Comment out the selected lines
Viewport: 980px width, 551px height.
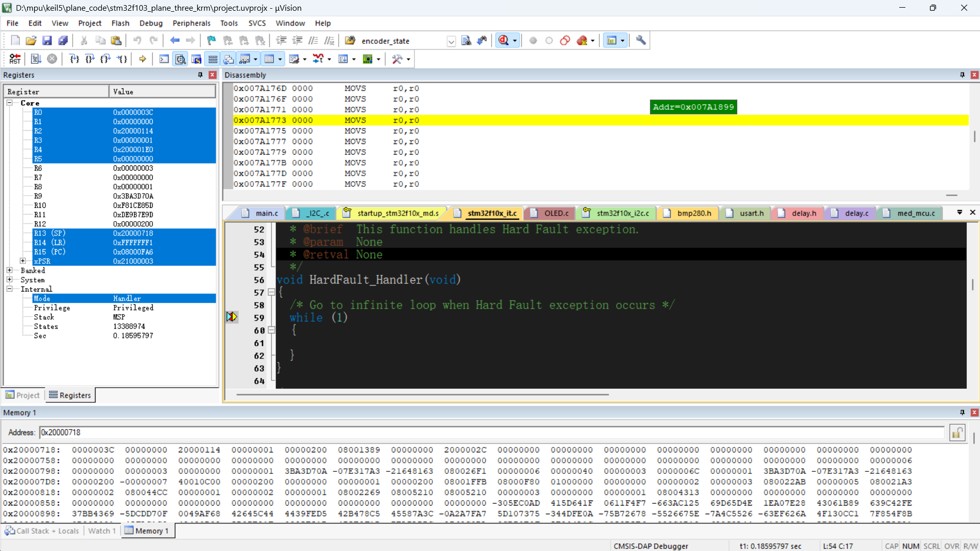coord(313,40)
